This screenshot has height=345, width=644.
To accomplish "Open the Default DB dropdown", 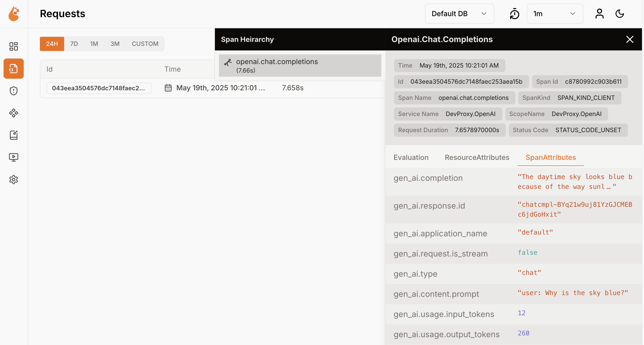I will [x=459, y=14].
